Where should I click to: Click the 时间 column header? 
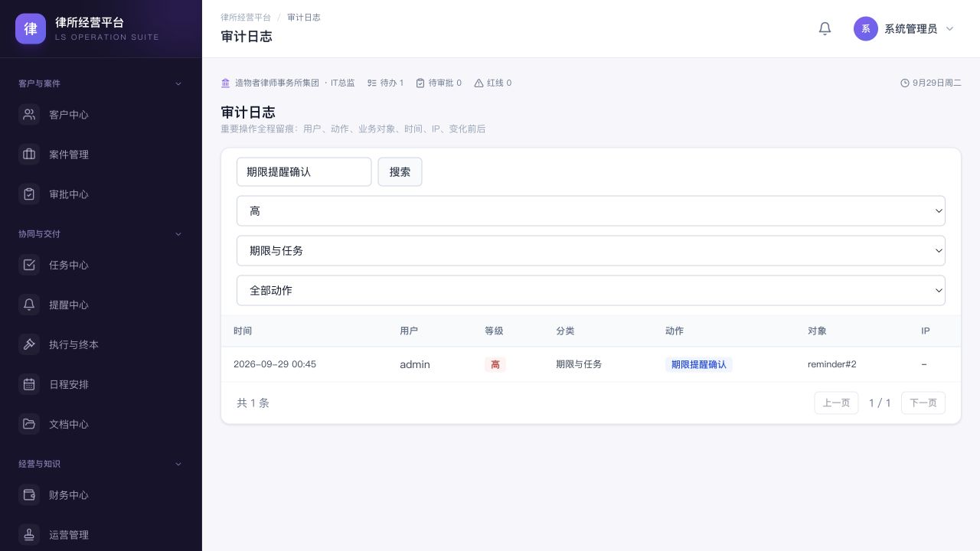243,331
